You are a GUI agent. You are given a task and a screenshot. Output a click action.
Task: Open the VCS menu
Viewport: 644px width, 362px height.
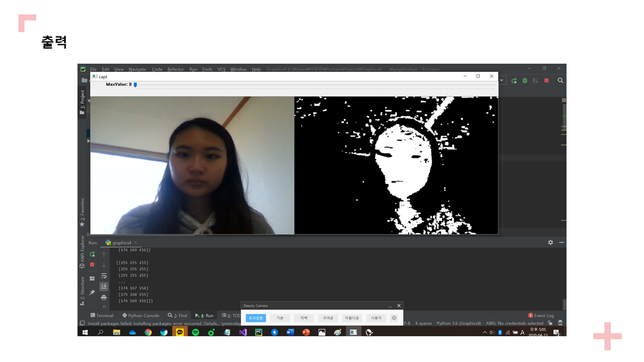click(x=221, y=69)
